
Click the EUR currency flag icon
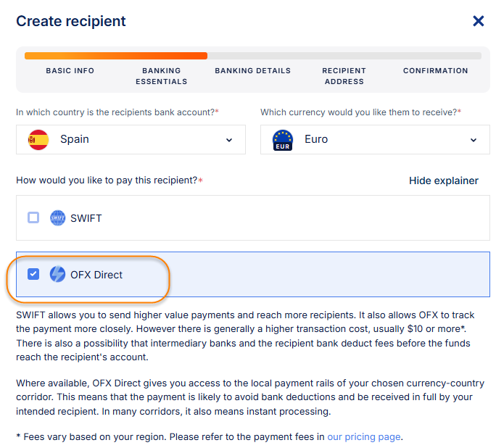(x=283, y=139)
